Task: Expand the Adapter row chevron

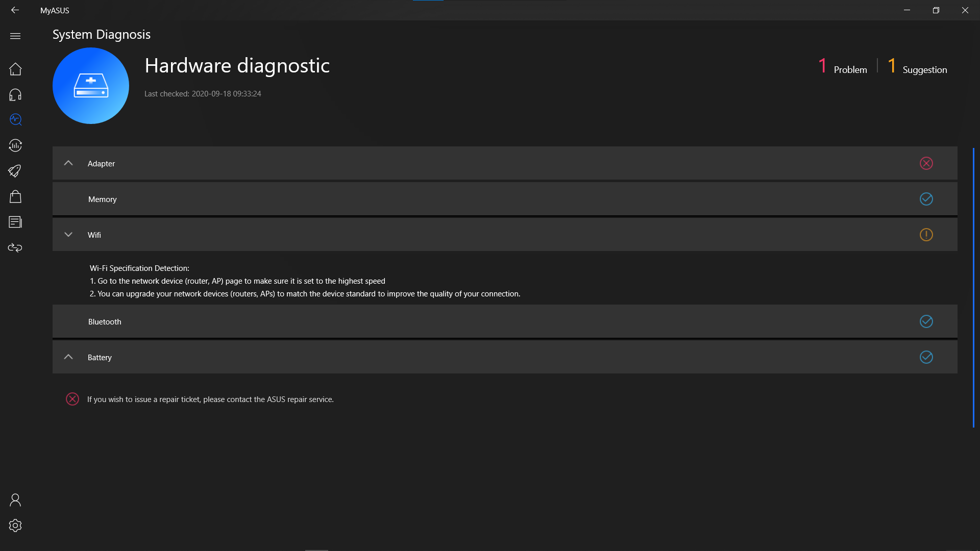Action: (68, 163)
